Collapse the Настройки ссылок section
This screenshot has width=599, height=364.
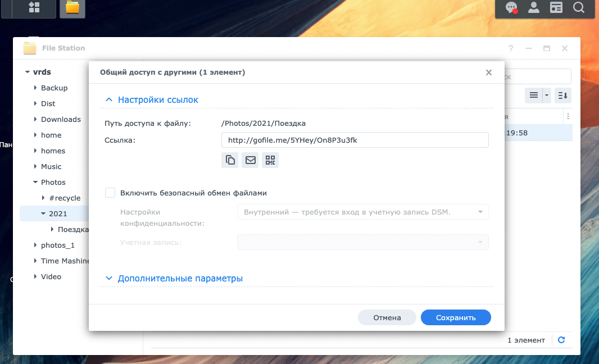point(110,99)
